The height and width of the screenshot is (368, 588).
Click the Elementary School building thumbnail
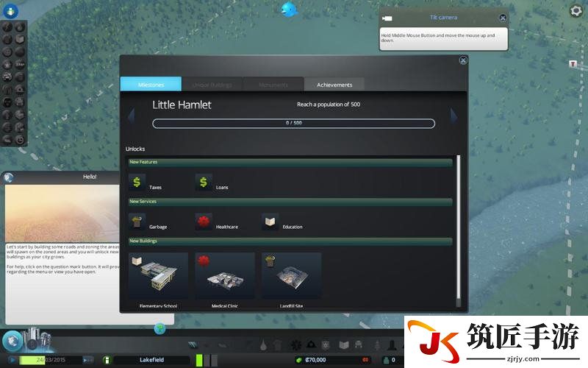[158, 275]
